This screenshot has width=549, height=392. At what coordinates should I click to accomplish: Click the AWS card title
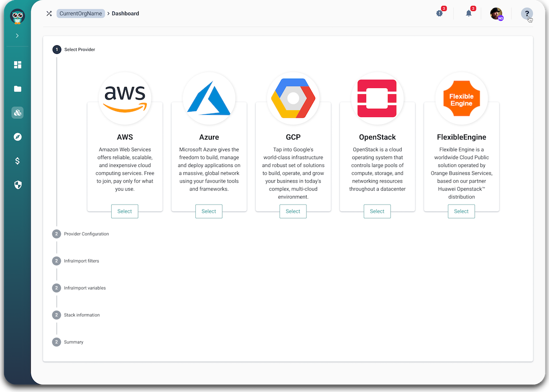(125, 137)
